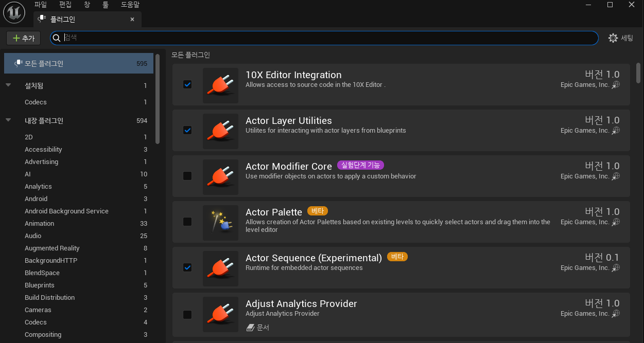
Task: Close the 플러그인 tab
Action: 132,20
